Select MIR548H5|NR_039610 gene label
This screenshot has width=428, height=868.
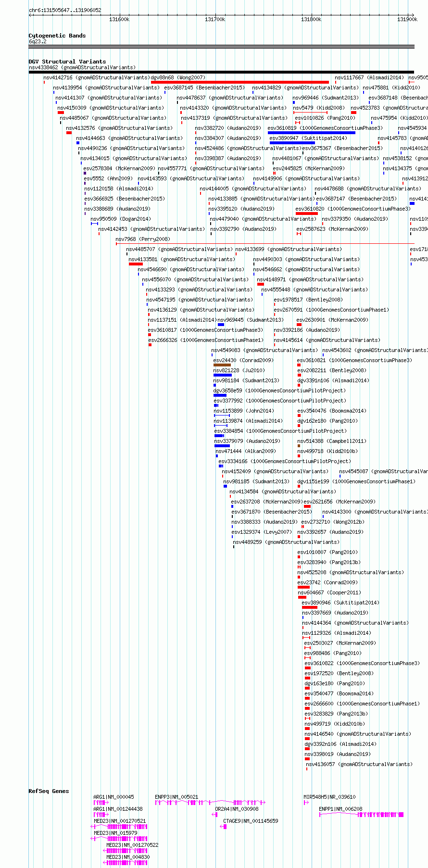pyautogui.click(x=329, y=797)
